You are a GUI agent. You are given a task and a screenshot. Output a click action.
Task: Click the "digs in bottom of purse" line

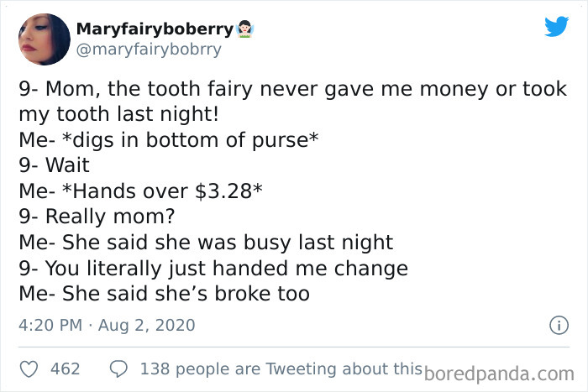tap(168, 139)
